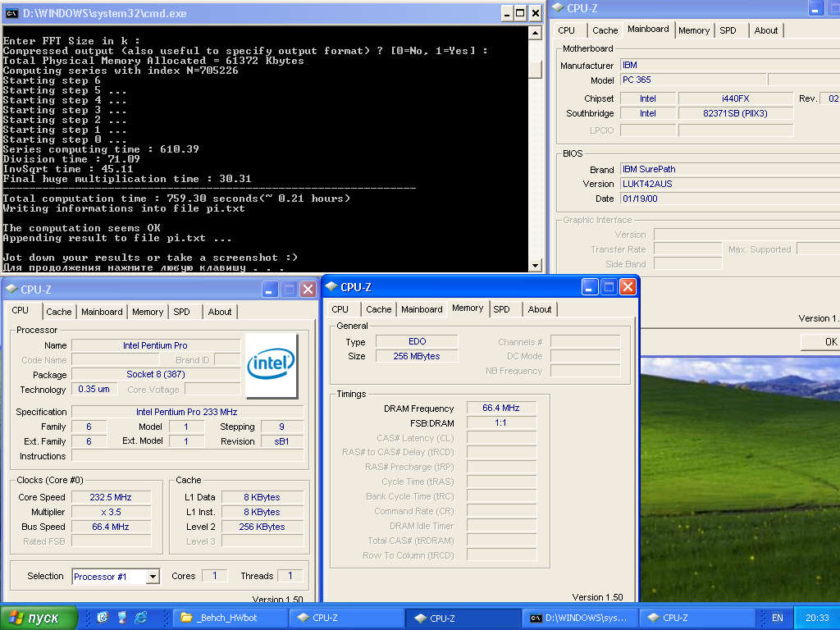Click the CPU-Z chip icon in Mainboard window title
The width and height of the screenshot is (840, 630).
558,7
